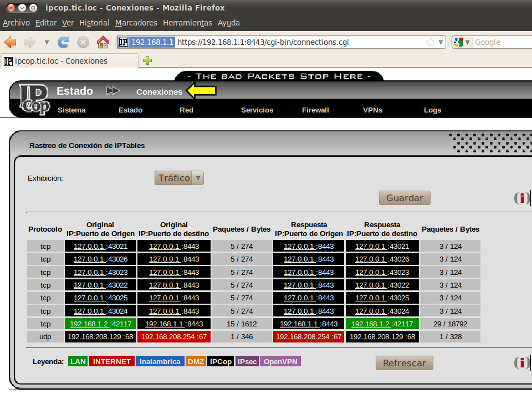Open a new tab with the plus icon
The image size is (532, 399).
point(147,60)
